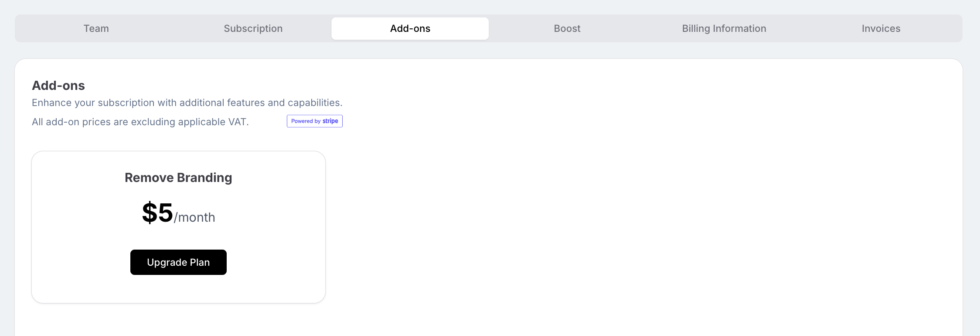Click the $5/month price text
The width and height of the screenshot is (980, 336).
[x=178, y=213]
